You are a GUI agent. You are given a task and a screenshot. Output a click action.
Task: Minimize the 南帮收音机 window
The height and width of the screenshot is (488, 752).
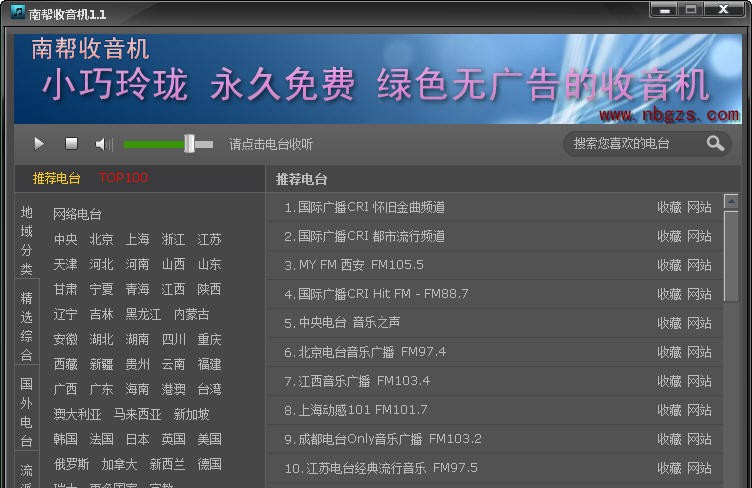664,10
